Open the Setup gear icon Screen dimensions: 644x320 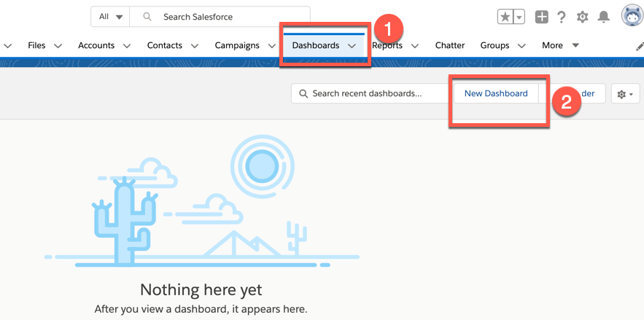(x=583, y=17)
